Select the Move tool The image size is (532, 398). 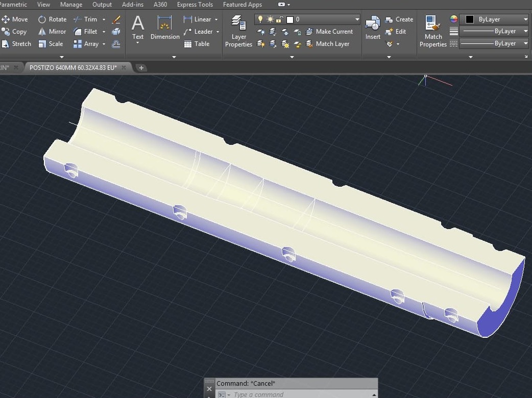coord(15,19)
